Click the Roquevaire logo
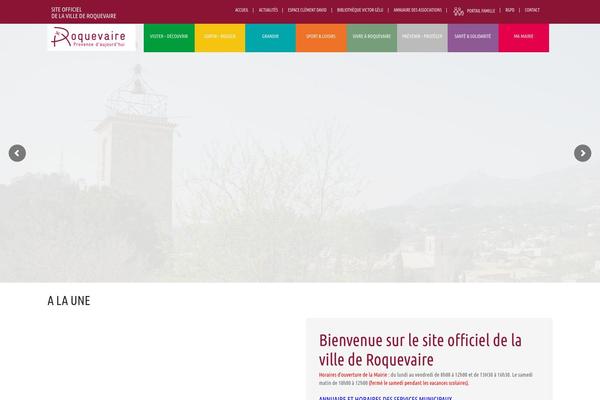This screenshot has height=400, width=600. click(92, 37)
